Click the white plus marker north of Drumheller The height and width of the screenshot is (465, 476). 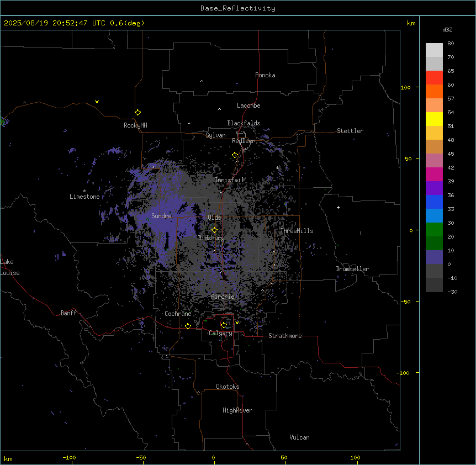coord(338,207)
